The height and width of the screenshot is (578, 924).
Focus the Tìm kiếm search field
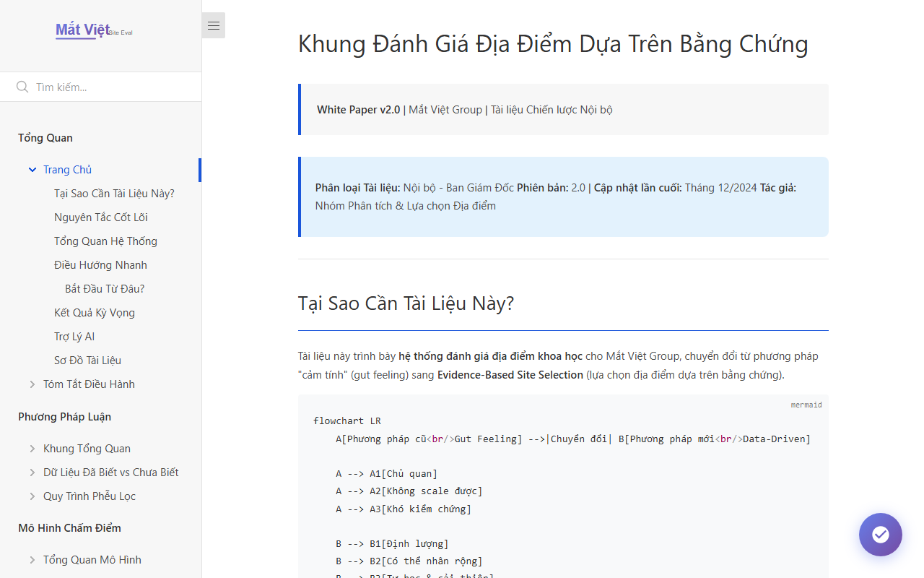click(100, 87)
